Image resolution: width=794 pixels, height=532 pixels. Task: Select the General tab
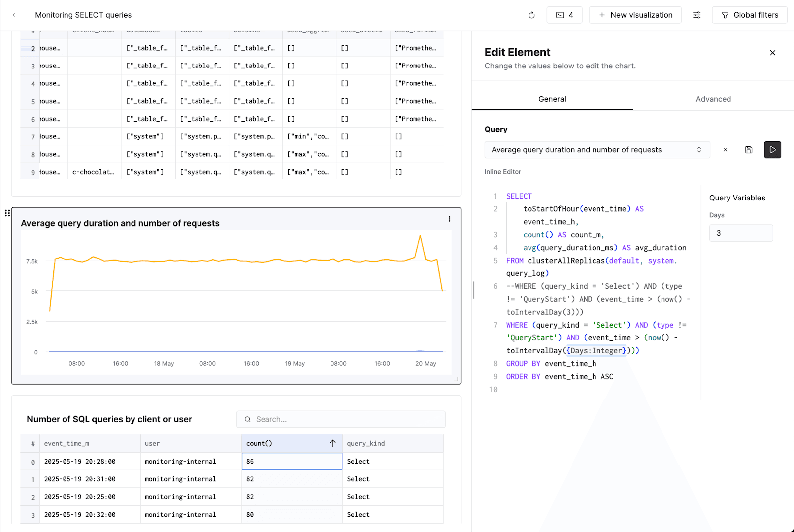coord(552,99)
